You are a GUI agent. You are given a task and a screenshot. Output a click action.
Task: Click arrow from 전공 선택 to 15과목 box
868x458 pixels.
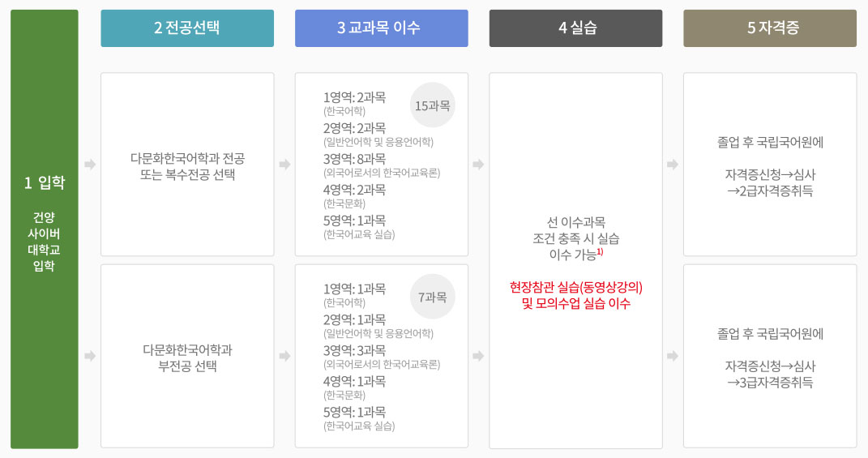pyautogui.click(x=284, y=165)
